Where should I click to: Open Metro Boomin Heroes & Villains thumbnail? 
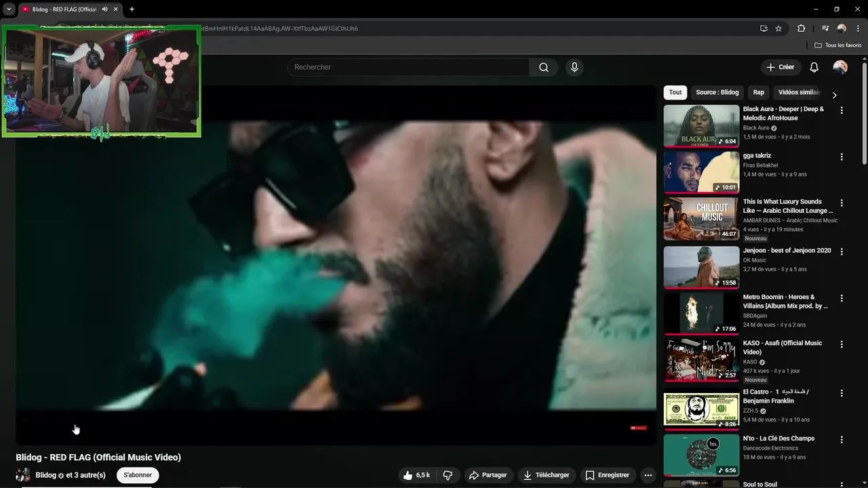tap(701, 313)
